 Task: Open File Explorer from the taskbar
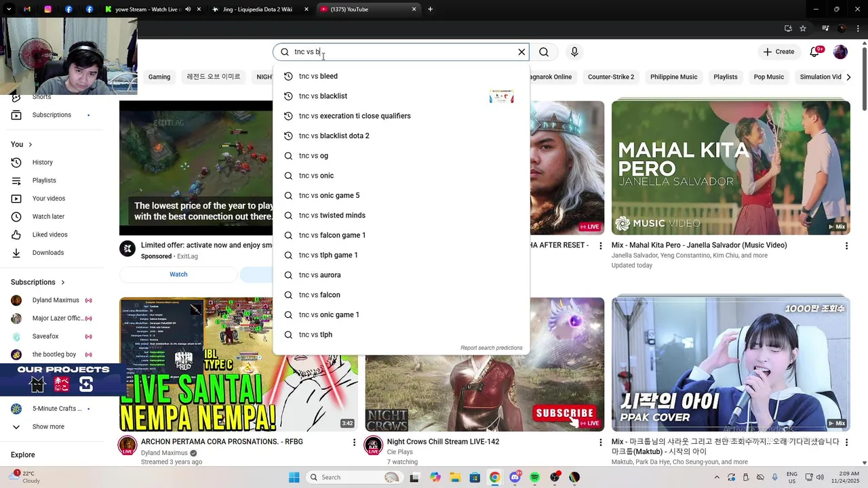pos(455,477)
